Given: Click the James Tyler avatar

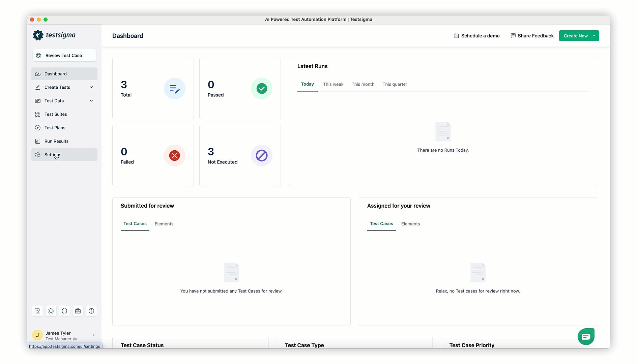Looking at the screenshot, I should tap(37, 335).
